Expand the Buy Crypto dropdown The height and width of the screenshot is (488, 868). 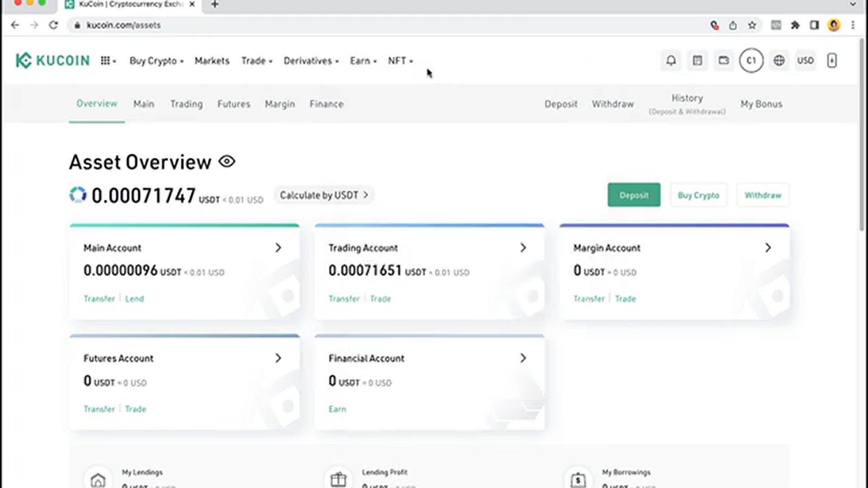(x=156, y=61)
